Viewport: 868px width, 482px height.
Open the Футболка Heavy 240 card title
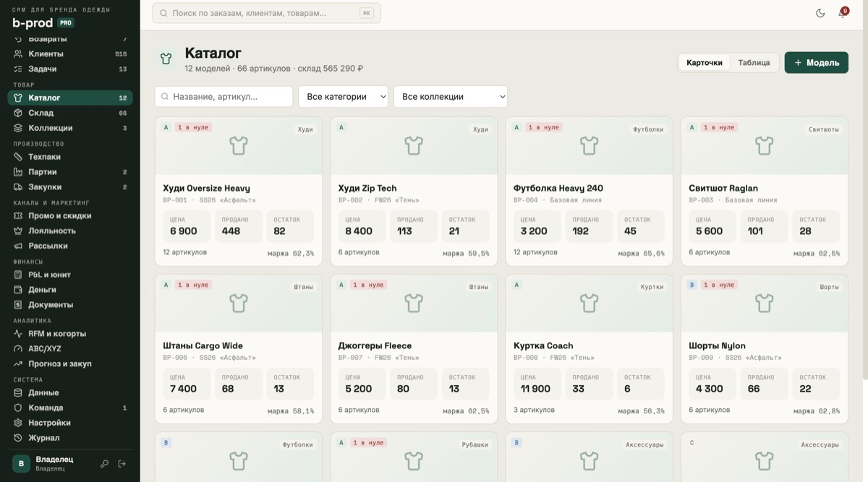click(x=558, y=188)
